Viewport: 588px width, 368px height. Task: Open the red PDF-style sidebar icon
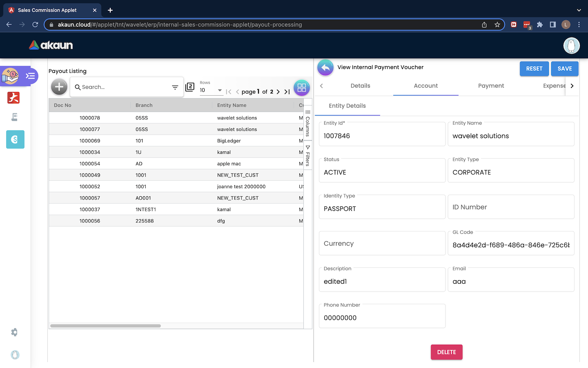tap(13, 98)
